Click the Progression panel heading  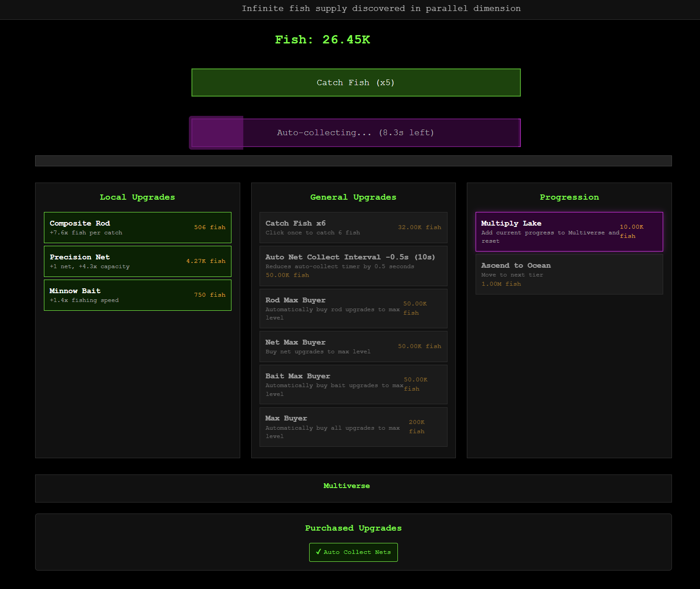[569, 197]
